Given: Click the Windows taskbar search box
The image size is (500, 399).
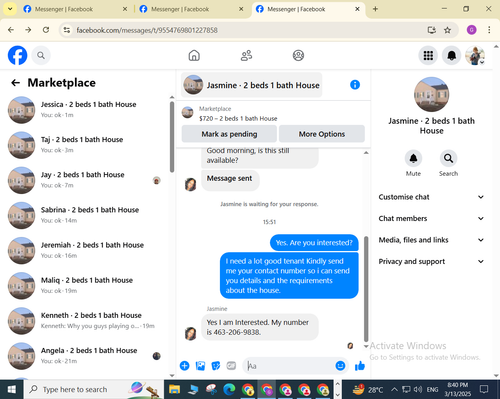Looking at the screenshot, I should tap(94, 389).
